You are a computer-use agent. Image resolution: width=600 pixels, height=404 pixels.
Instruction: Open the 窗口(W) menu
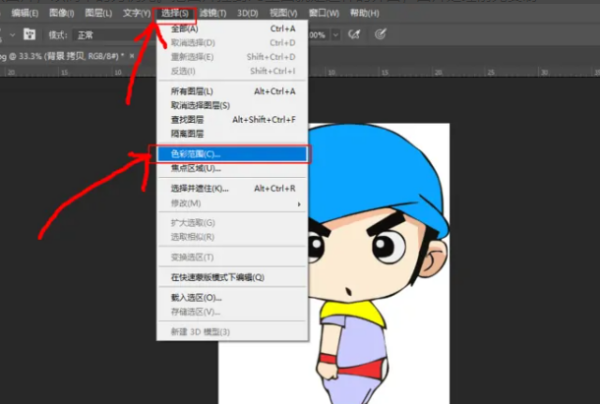click(x=324, y=13)
